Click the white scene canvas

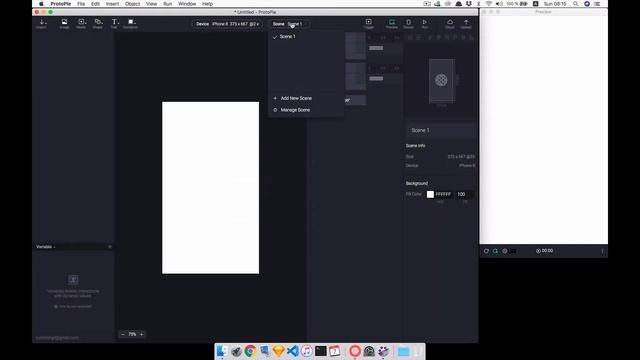[x=211, y=188]
